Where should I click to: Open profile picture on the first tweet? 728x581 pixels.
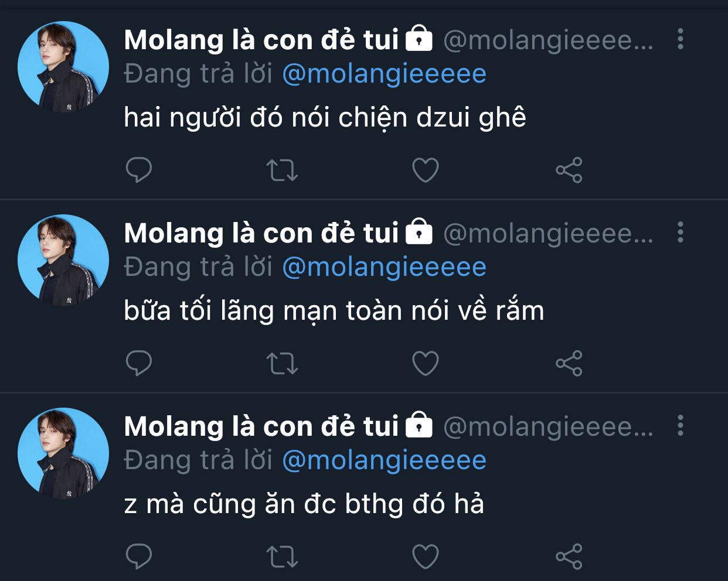click(x=63, y=67)
